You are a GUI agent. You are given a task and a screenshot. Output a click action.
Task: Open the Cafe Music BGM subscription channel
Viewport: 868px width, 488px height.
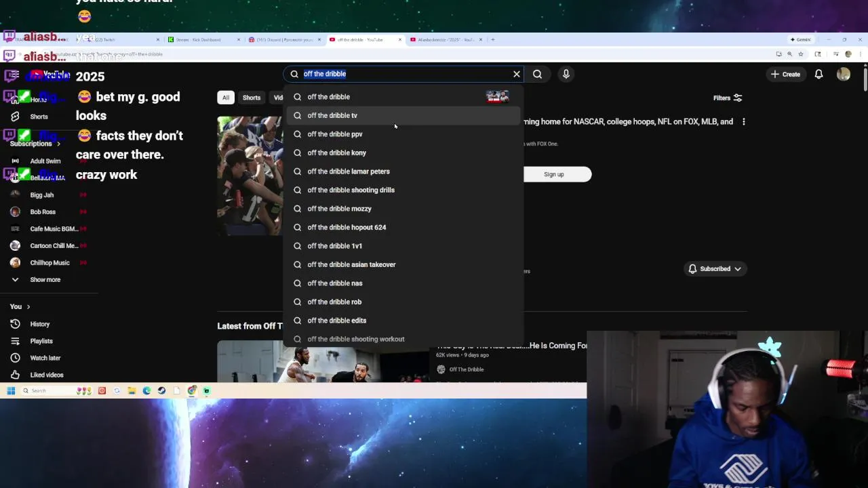click(x=54, y=229)
